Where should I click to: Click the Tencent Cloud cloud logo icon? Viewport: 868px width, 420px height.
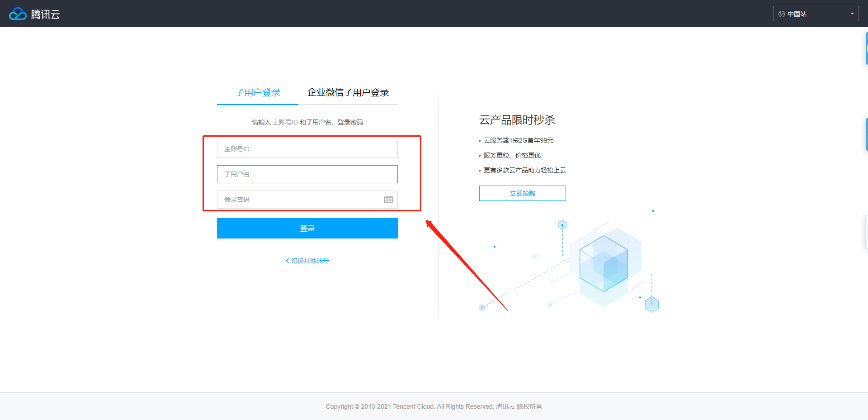point(18,14)
